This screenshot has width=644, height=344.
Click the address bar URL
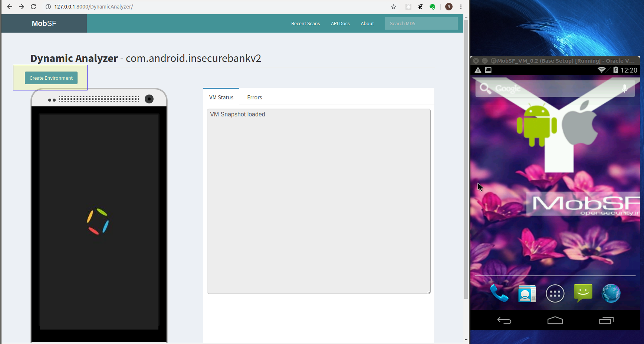click(x=93, y=7)
